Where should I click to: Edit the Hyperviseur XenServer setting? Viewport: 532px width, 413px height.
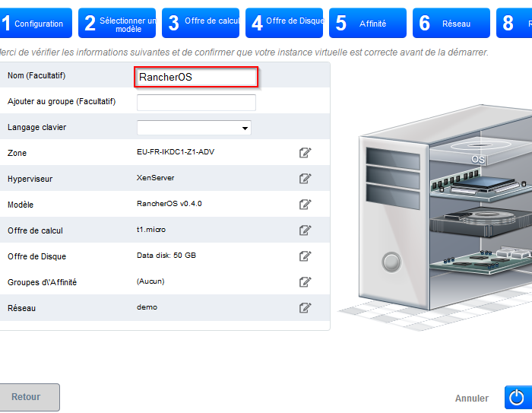(x=305, y=179)
